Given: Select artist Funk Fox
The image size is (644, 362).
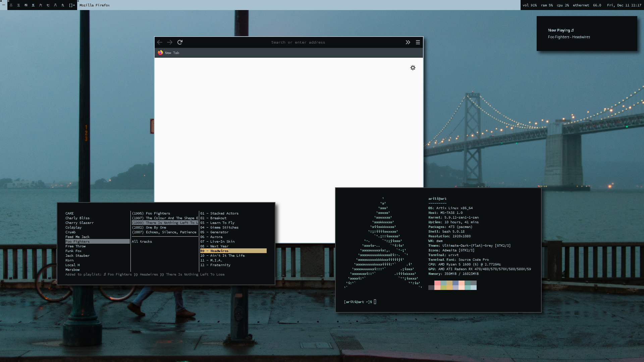Looking at the screenshot, I should click(73, 251).
